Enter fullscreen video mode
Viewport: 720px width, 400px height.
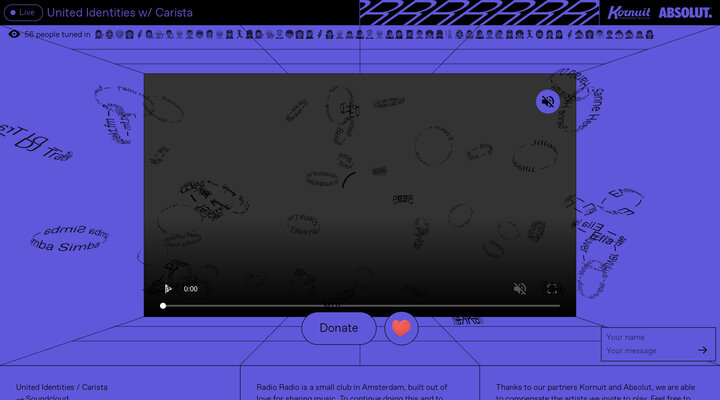[x=551, y=289]
